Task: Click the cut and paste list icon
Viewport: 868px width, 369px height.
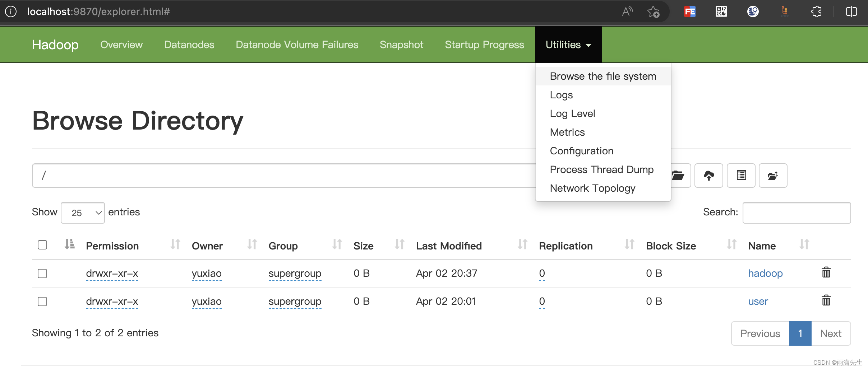Action: [x=741, y=176]
